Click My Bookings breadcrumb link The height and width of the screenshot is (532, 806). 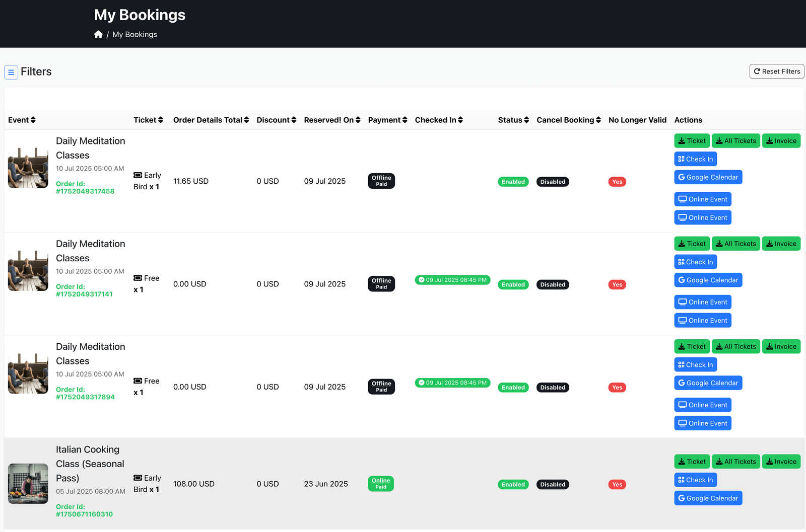[x=135, y=34]
